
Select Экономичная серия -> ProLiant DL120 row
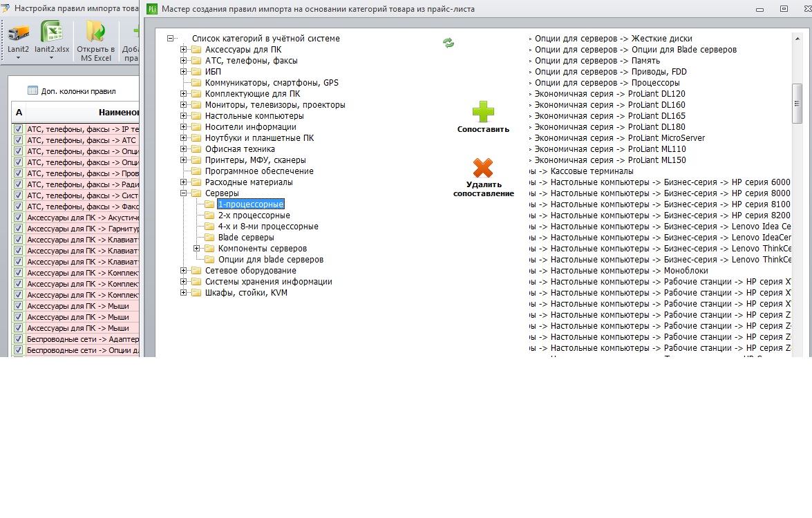click(x=610, y=94)
